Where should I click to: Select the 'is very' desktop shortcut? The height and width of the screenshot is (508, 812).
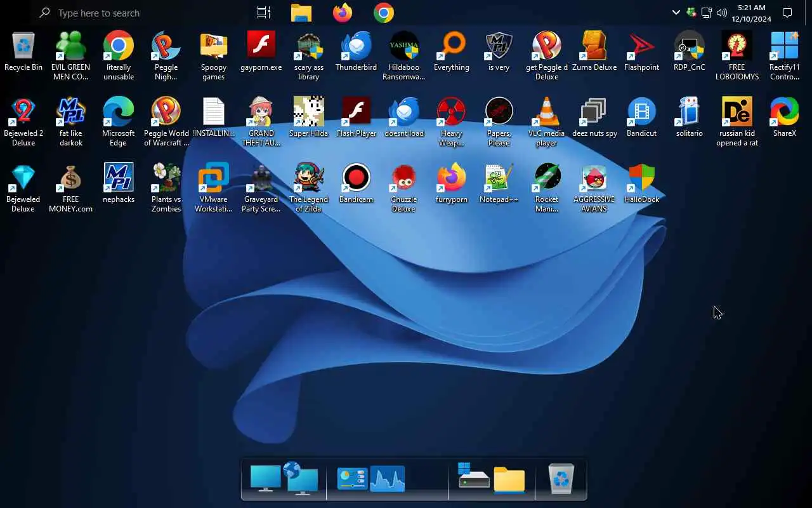[x=499, y=52]
